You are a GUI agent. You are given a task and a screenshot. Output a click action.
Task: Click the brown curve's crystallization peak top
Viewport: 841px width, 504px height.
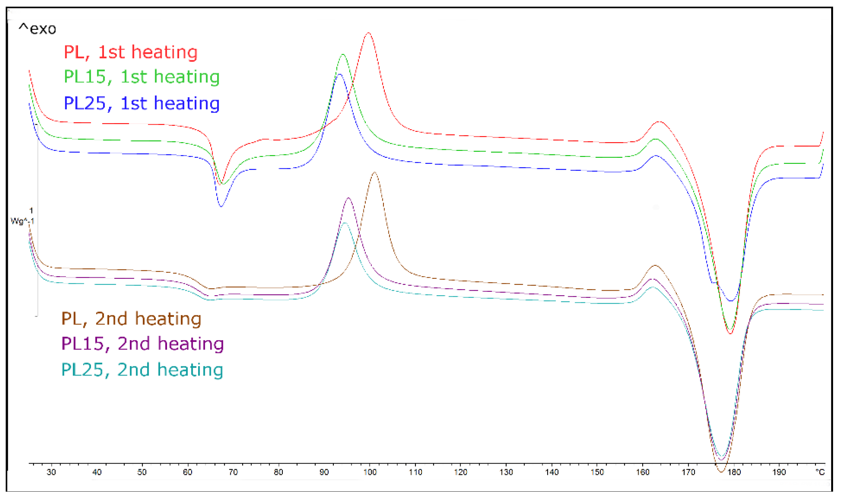[x=374, y=173]
